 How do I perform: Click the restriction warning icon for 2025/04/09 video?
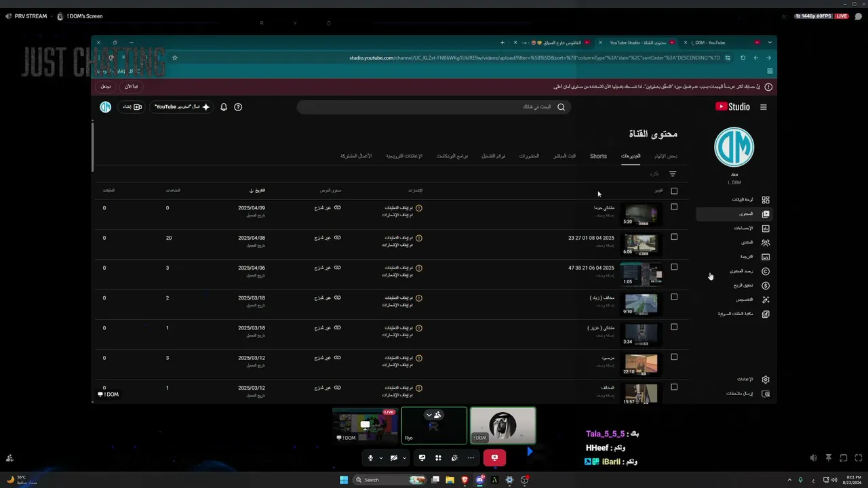pyautogui.click(x=419, y=208)
